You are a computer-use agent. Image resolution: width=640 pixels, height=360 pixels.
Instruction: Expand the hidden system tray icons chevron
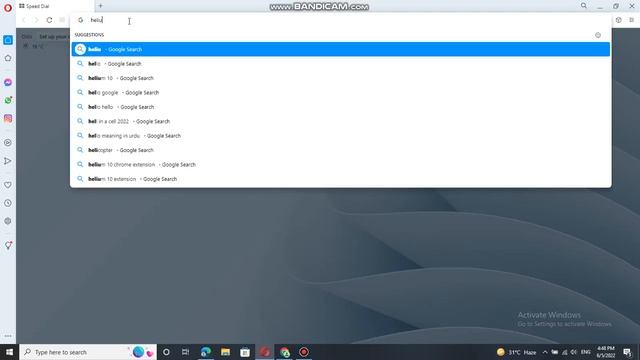tap(545, 352)
